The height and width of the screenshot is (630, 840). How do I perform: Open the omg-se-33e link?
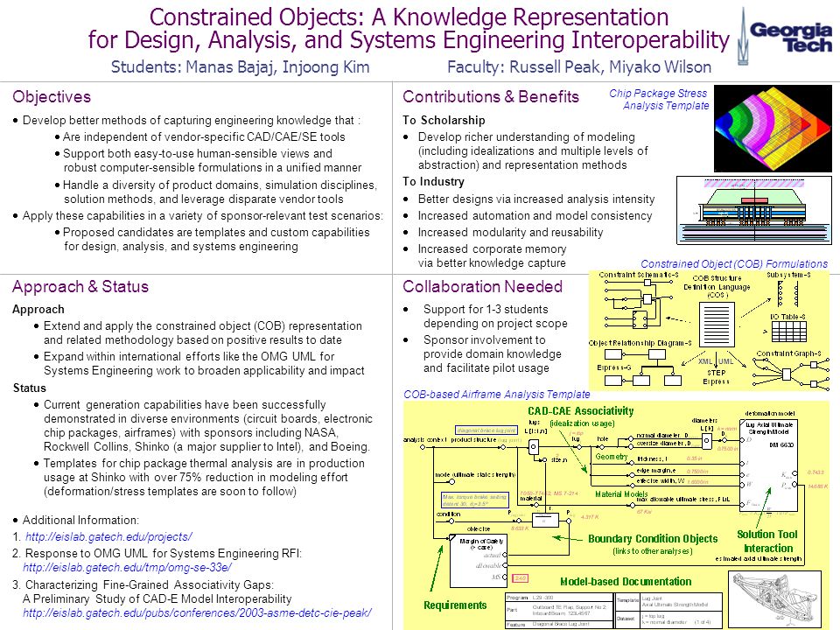pyautogui.click(x=127, y=567)
